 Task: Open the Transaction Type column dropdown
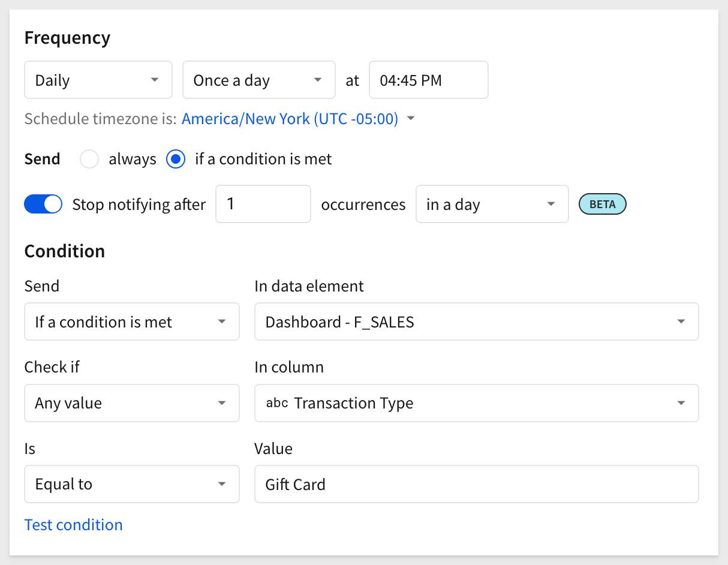[x=477, y=403]
